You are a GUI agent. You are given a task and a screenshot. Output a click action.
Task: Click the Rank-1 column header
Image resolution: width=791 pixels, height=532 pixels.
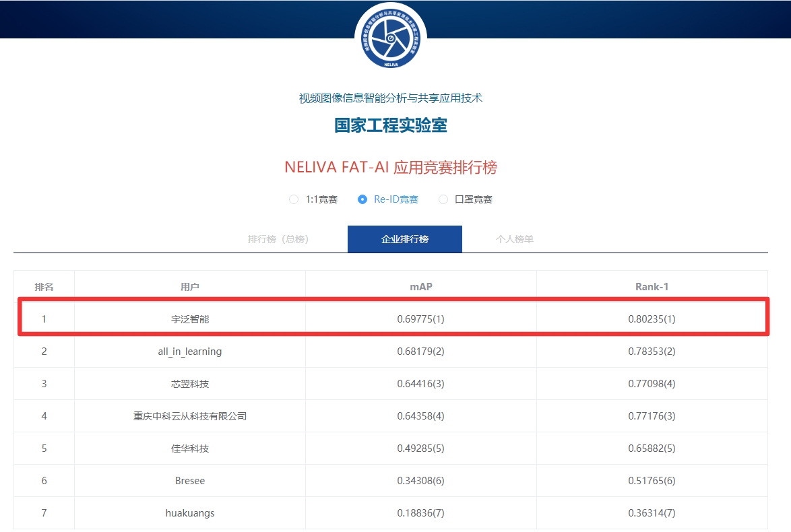(652, 287)
